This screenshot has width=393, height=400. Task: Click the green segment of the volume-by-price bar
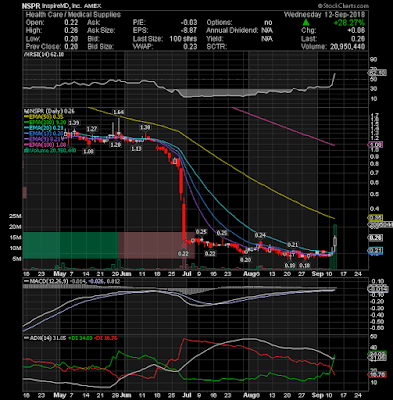pyautogui.click(x=70, y=245)
